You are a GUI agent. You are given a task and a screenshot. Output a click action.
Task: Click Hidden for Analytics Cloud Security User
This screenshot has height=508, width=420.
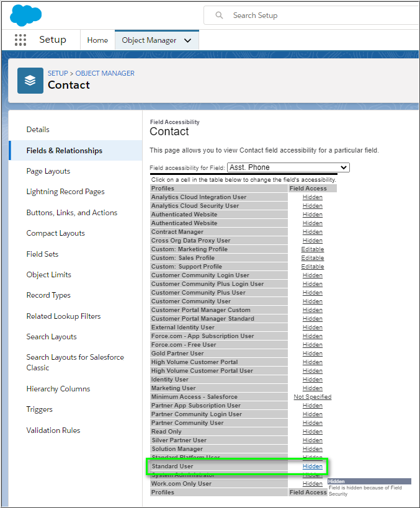(313, 206)
